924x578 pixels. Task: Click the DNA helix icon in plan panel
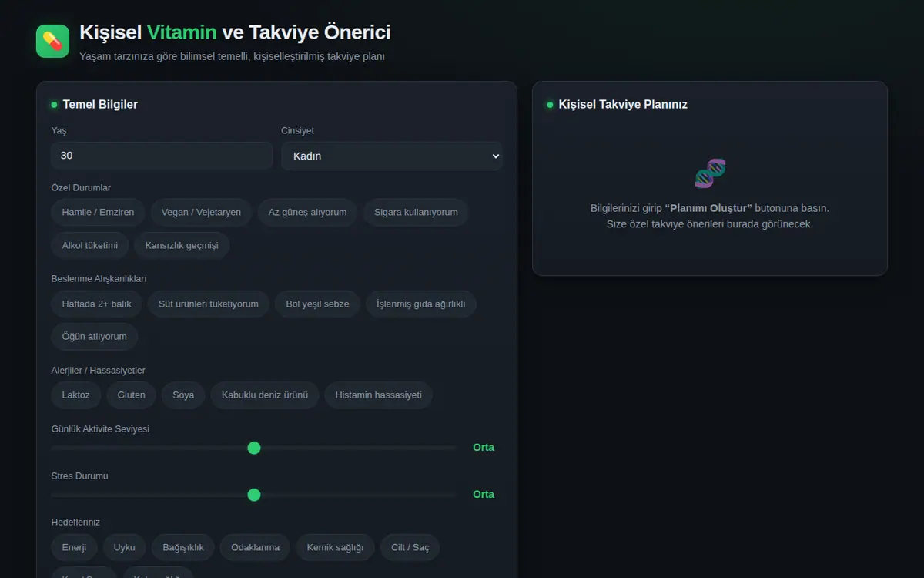tap(710, 173)
